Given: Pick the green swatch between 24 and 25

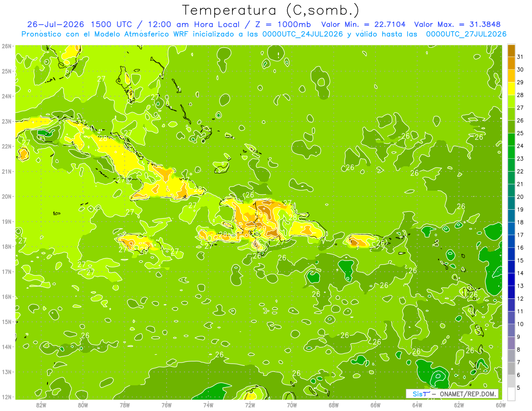Looking at the screenshot, I should tap(511, 139).
